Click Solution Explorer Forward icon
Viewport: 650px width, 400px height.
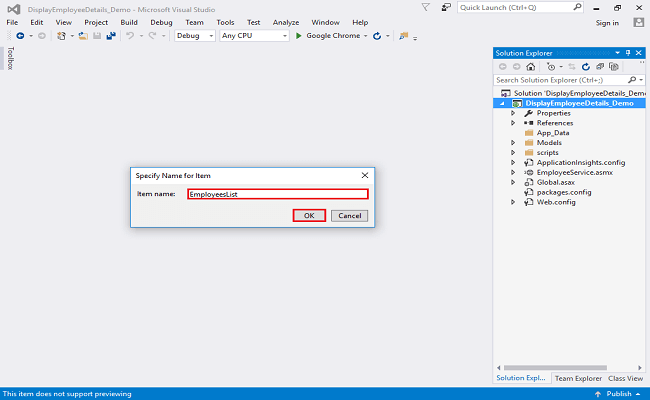517,67
